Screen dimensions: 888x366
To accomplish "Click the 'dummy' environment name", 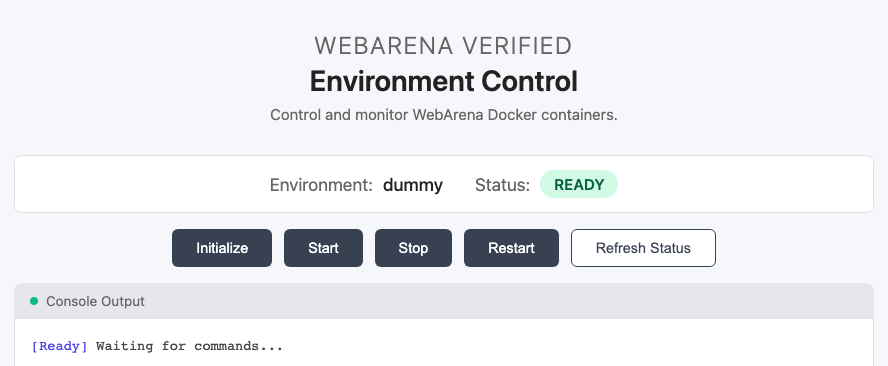I will click(413, 185).
